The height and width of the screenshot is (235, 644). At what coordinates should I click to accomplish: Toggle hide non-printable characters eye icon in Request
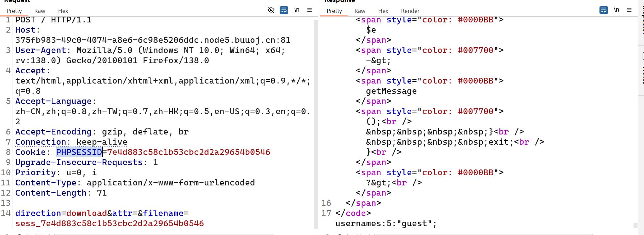tap(271, 10)
